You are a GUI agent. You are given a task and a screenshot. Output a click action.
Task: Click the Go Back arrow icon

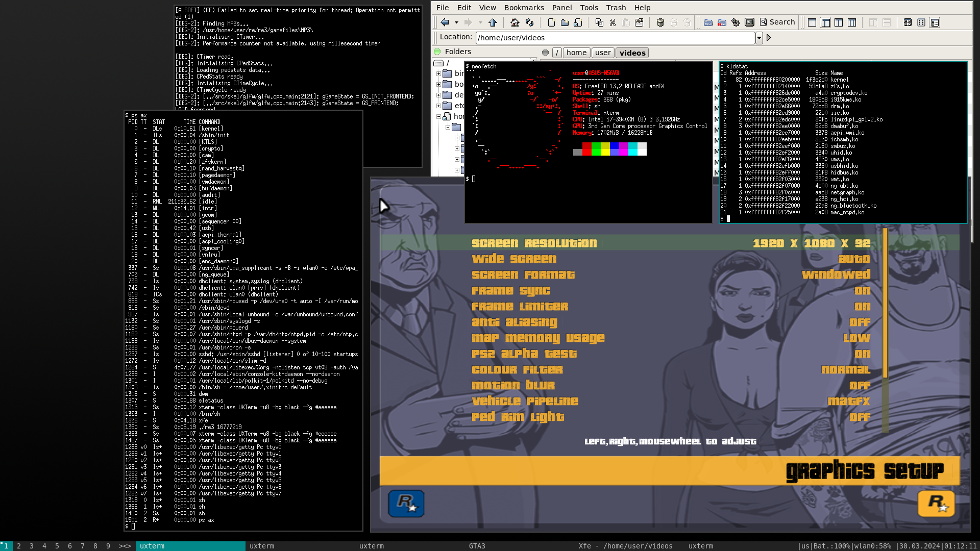(445, 22)
